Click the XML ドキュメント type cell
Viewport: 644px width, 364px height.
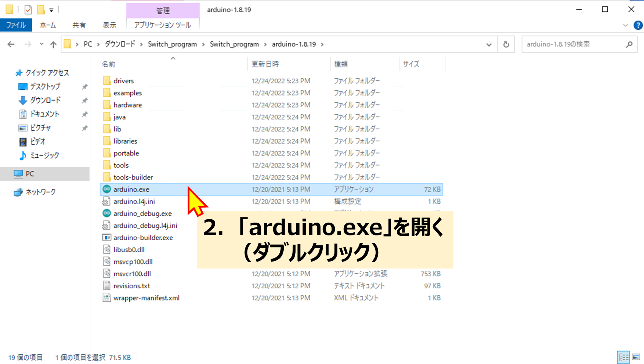tap(356, 298)
